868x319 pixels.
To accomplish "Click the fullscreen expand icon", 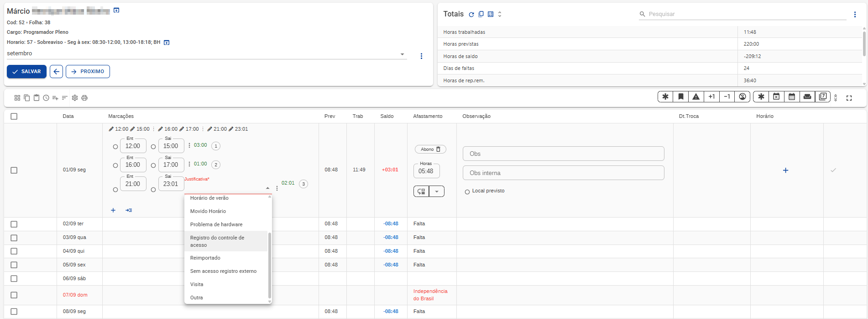I will click(x=849, y=98).
